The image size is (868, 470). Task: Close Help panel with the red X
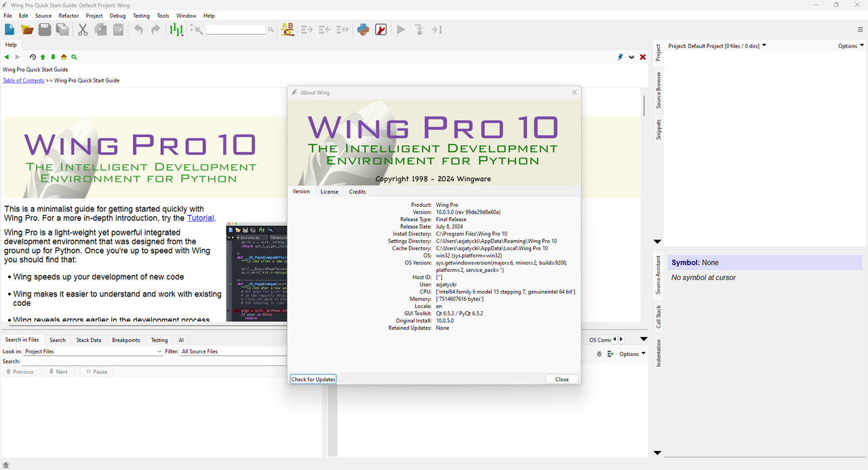click(x=643, y=58)
